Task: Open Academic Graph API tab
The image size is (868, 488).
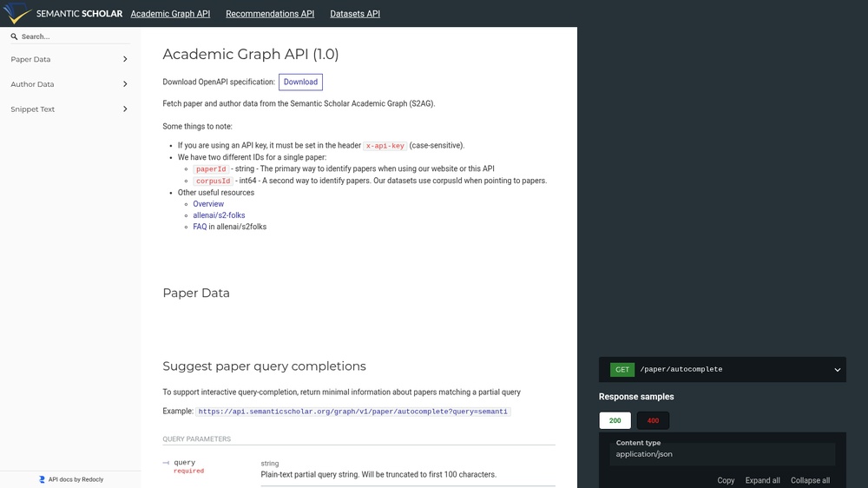Action: click(x=170, y=14)
